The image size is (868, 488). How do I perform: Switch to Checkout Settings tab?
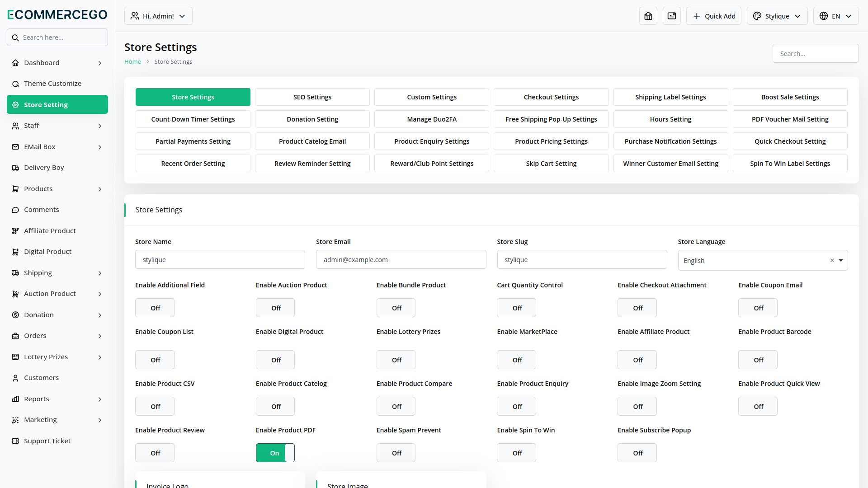[551, 97]
